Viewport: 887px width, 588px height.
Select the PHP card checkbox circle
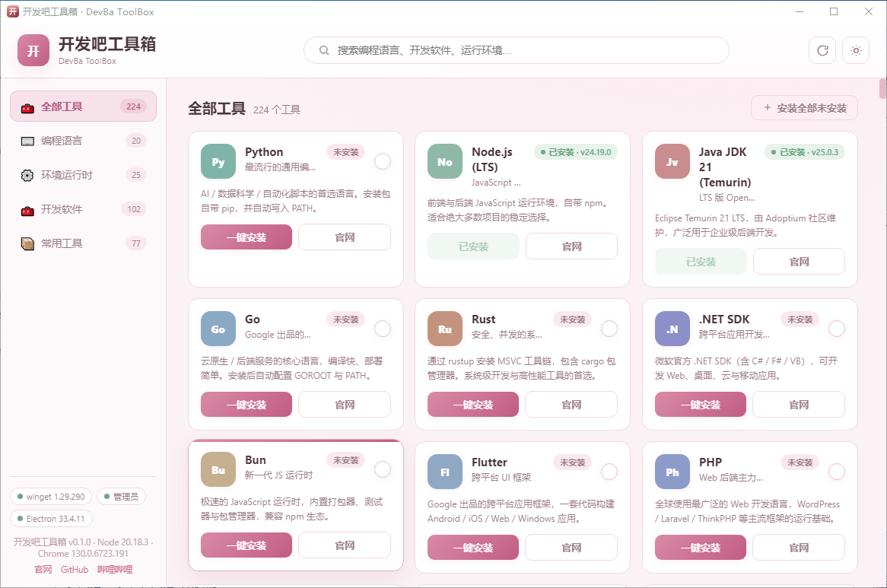[x=837, y=472]
